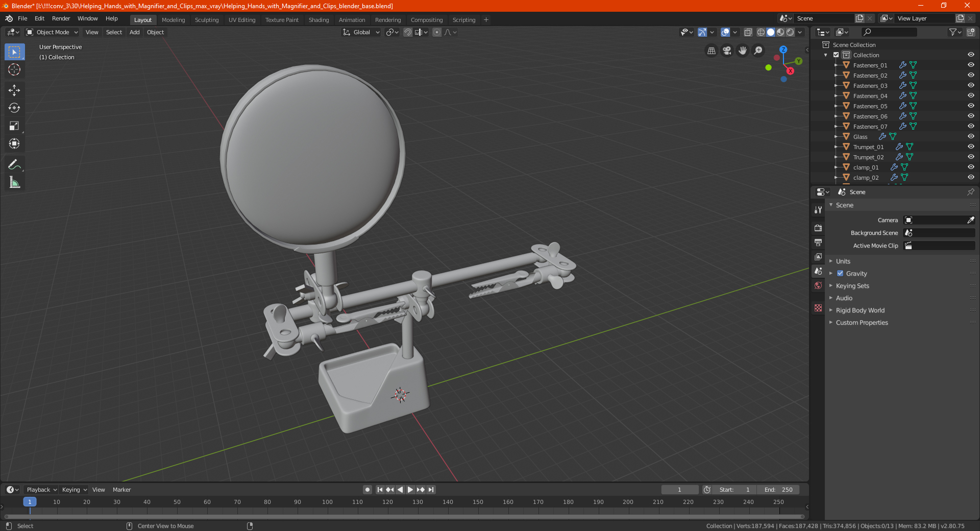980x531 pixels.
Task: Open the Object Mode dropdown
Action: click(52, 32)
